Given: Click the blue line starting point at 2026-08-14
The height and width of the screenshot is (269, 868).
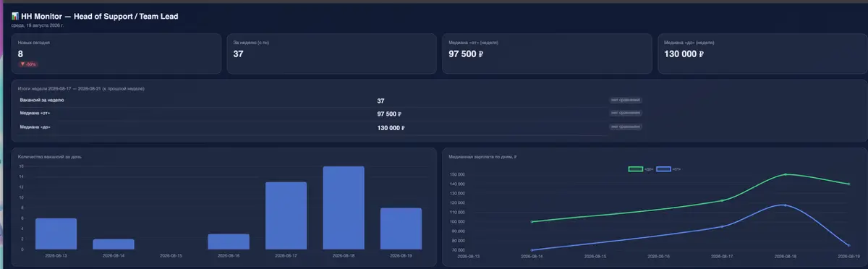Looking at the screenshot, I should pos(532,250).
